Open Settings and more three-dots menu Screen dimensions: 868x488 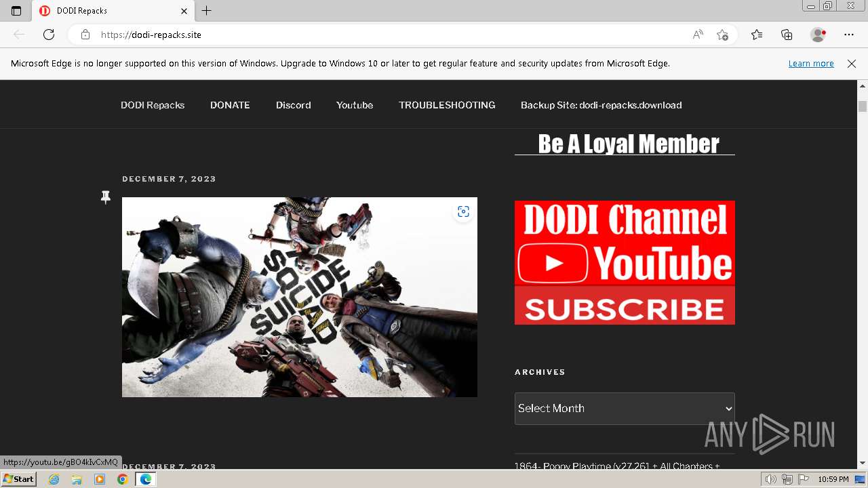[x=849, y=35]
